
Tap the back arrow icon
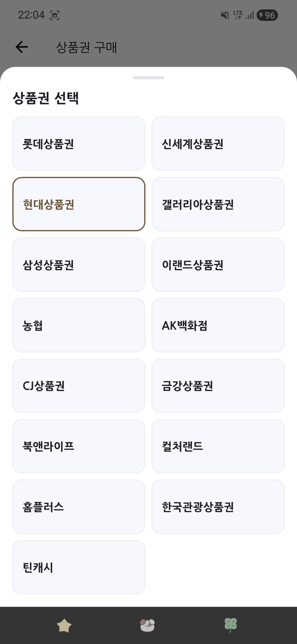(22, 47)
